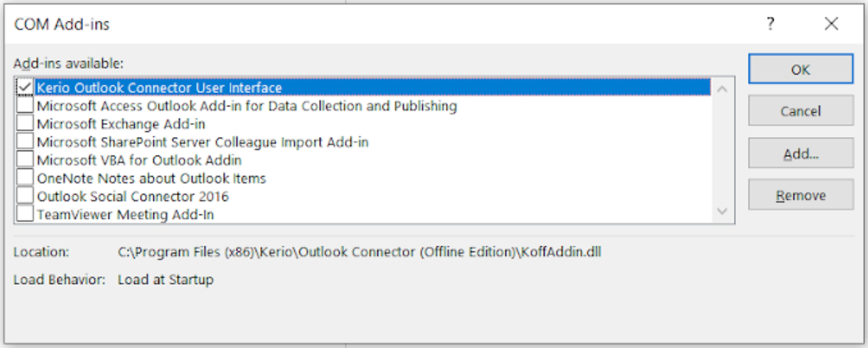868x348 pixels.
Task: Click Remove to delete selected add-in
Action: (x=800, y=195)
